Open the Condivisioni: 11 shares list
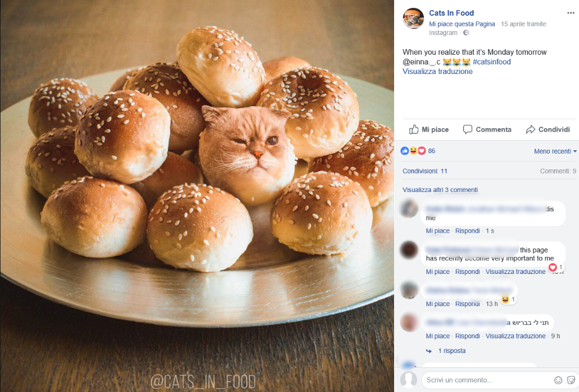The width and height of the screenshot is (579, 392). (425, 171)
